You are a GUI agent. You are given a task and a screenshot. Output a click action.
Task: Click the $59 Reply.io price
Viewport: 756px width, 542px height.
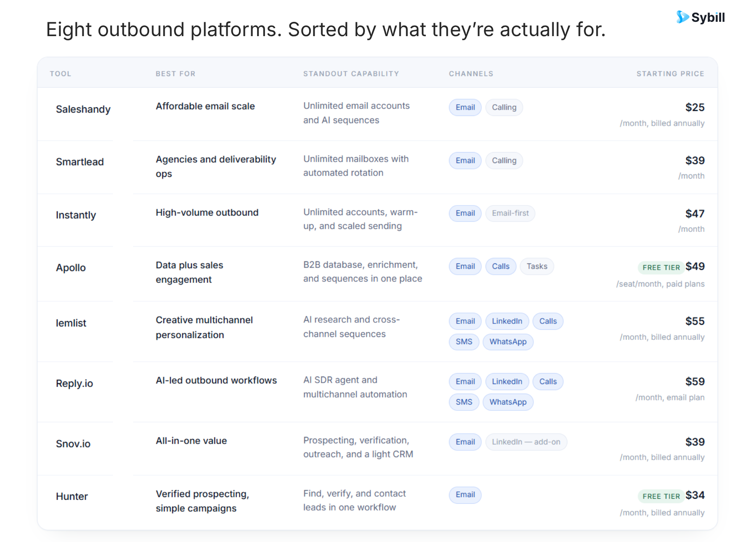pyautogui.click(x=695, y=382)
